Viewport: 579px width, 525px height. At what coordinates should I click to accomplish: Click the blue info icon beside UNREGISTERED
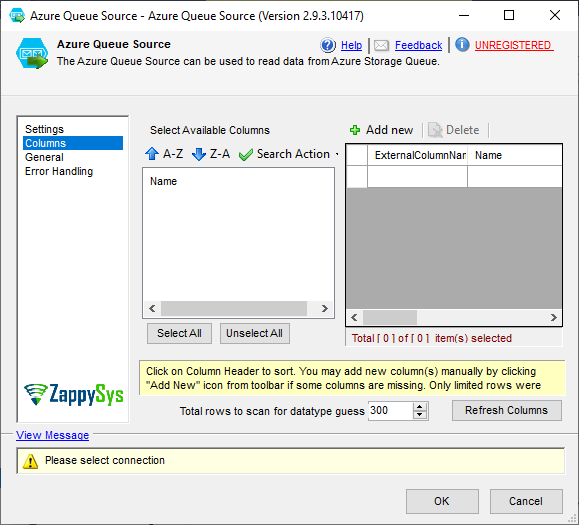[x=462, y=45]
